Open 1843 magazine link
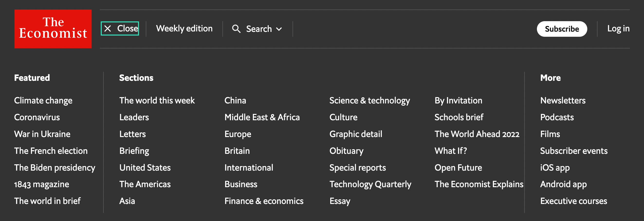Image resolution: width=644 pixels, height=221 pixels. point(42,184)
